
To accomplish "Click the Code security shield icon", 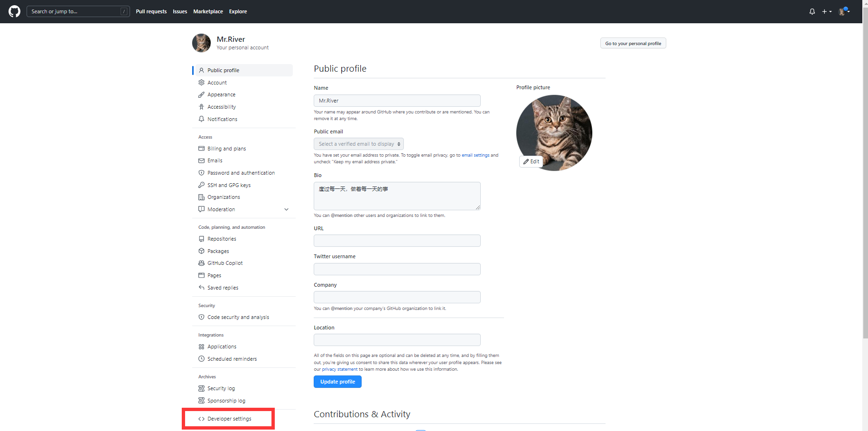I will click(201, 317).
